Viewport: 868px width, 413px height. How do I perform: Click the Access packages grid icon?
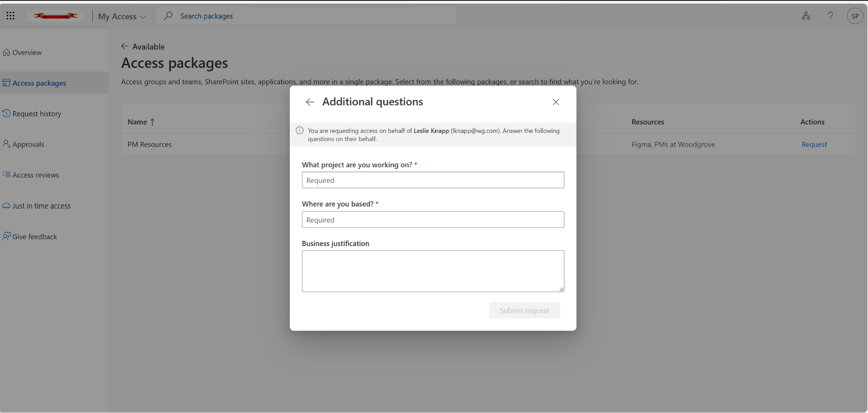[6, 83]
